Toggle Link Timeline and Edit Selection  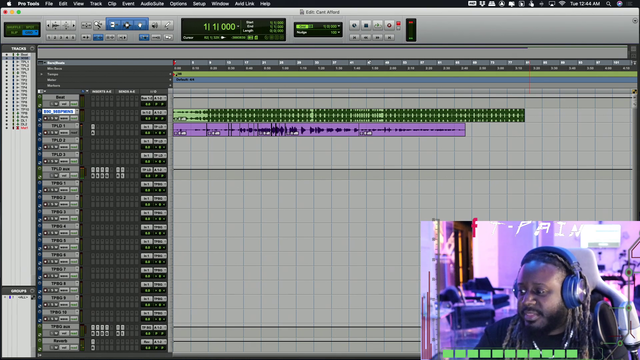pyautogui.click(x=98, y=37)
